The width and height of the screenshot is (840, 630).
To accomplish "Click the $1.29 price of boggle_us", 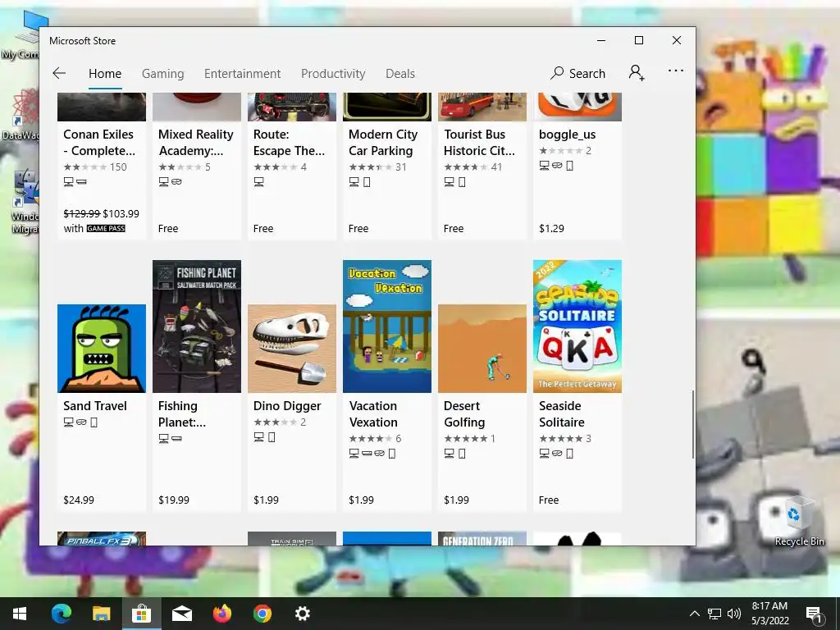I will (x=551, y=228).
